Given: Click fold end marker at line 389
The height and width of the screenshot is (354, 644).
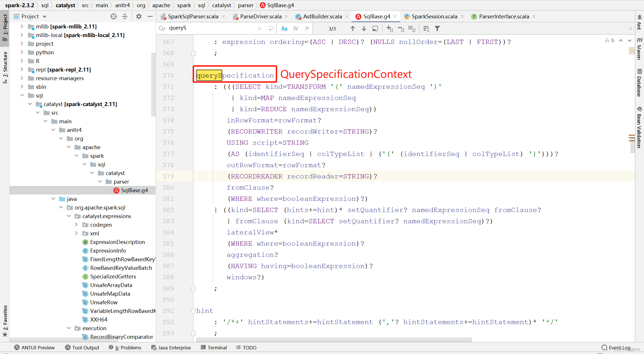Looking at the screenshot, I should (193, 288).
